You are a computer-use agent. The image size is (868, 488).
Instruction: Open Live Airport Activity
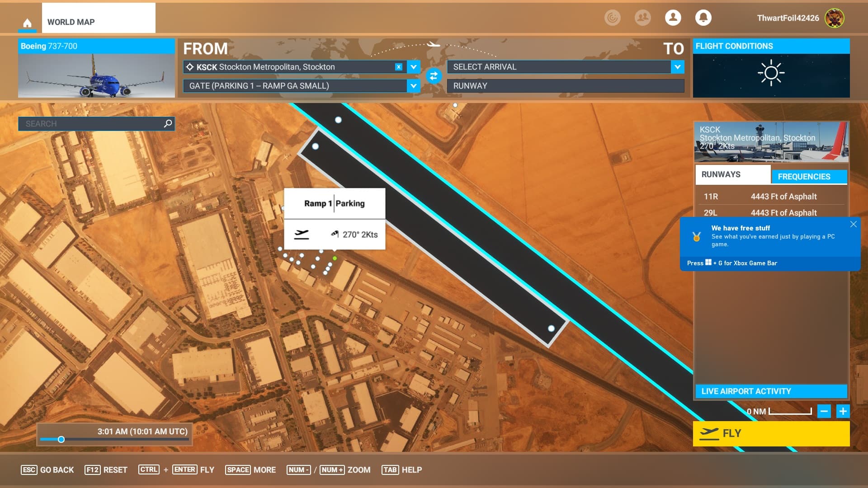click(770, 391)
